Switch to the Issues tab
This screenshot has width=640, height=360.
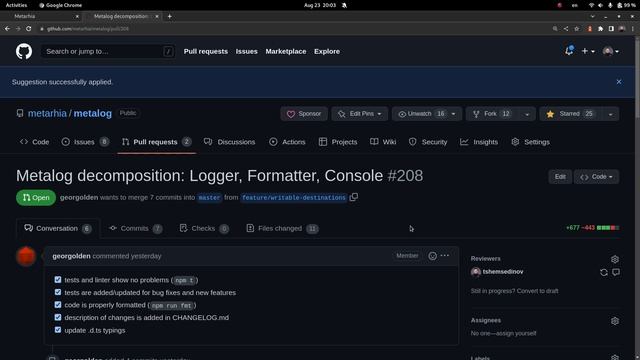tap(85, 142)
